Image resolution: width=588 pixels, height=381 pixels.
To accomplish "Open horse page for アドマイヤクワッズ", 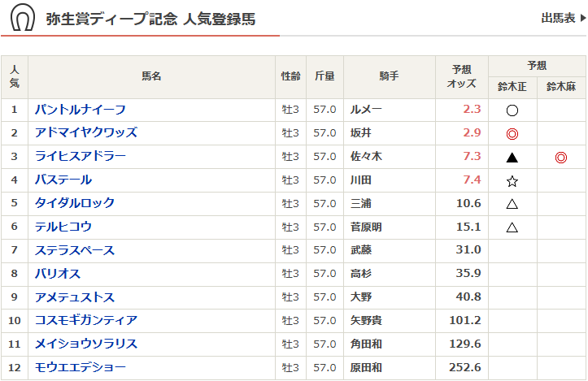I will point(85,132).
